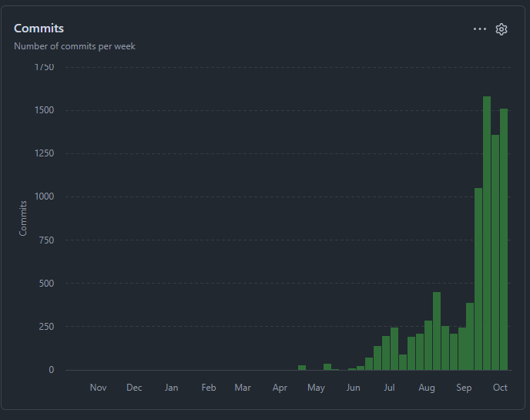
Task: Click the '500' y-axis value
Action: (46, 284)
